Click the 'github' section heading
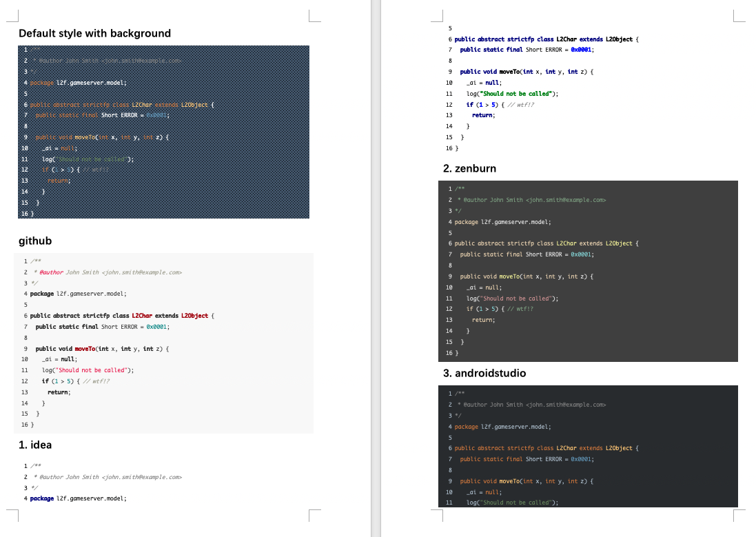Screen dimensions: 756x537 pos(35,241)
